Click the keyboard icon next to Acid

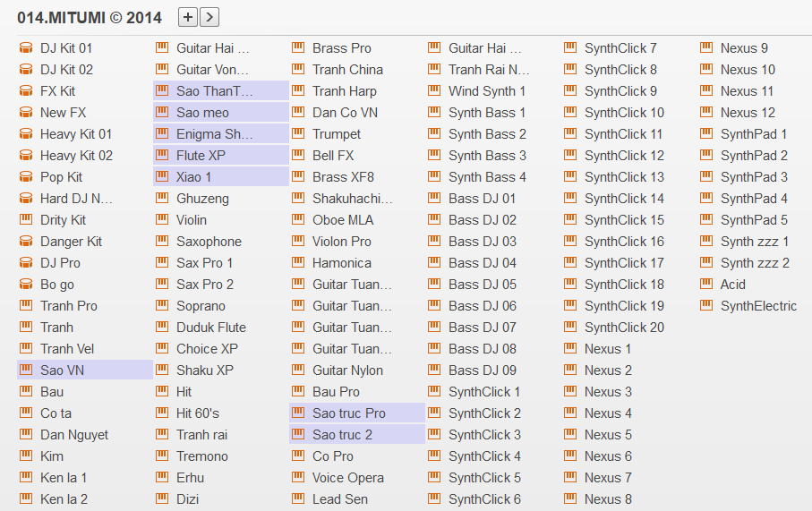coord(706,285)
